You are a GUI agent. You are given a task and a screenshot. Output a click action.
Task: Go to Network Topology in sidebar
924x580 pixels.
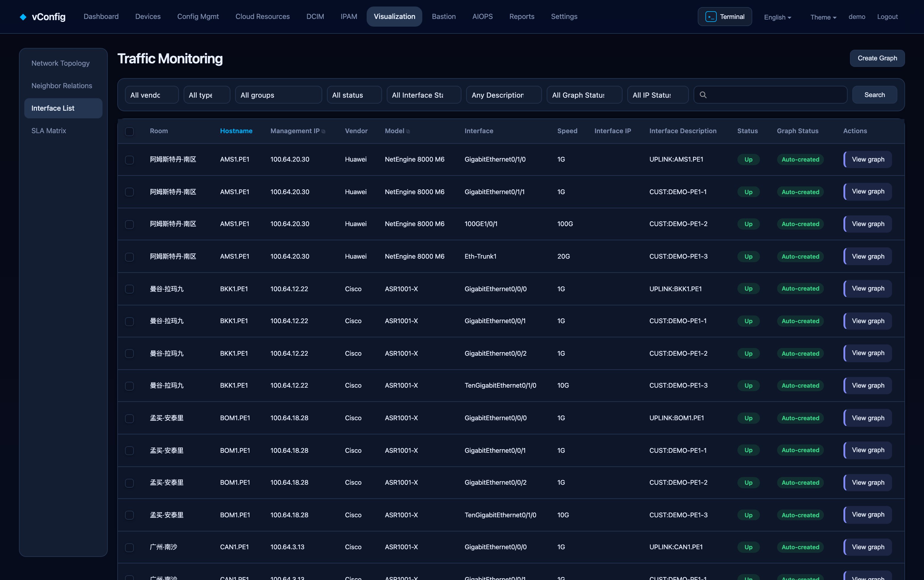point(63,63)
